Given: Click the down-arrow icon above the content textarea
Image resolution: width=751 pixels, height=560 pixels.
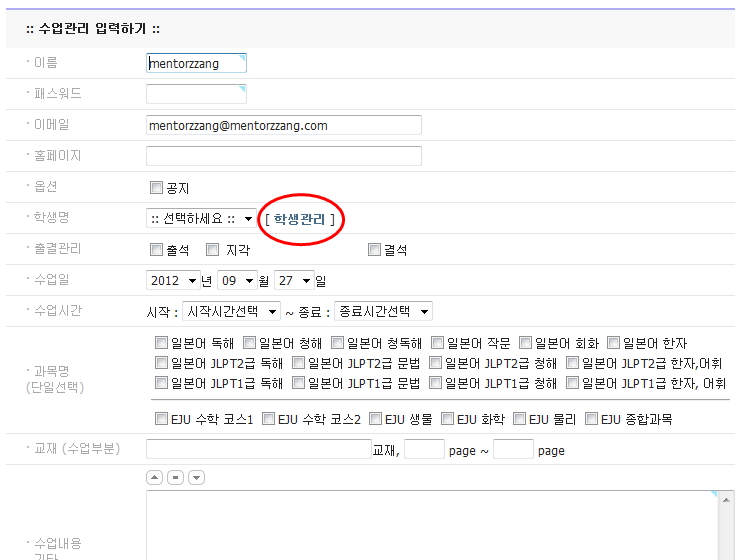Looking at the screenshot, I should point(196,478).
